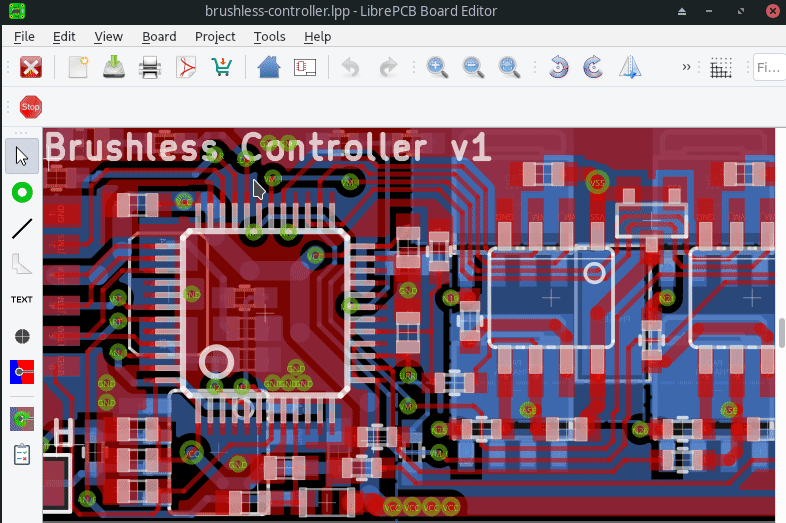786x523 pixels.
Task: Rotate selection counter-clockwise
Action: tap(558, 67)
